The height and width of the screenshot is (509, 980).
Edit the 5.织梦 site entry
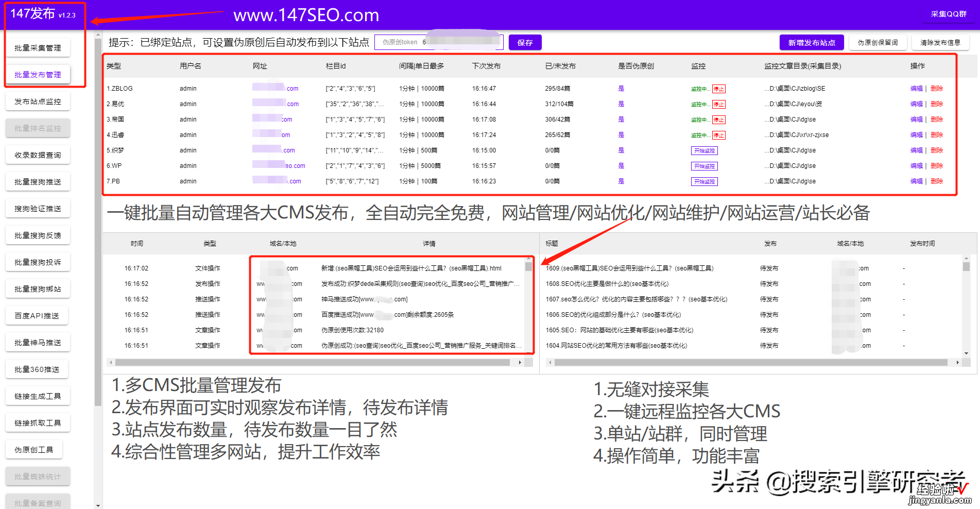917,150
